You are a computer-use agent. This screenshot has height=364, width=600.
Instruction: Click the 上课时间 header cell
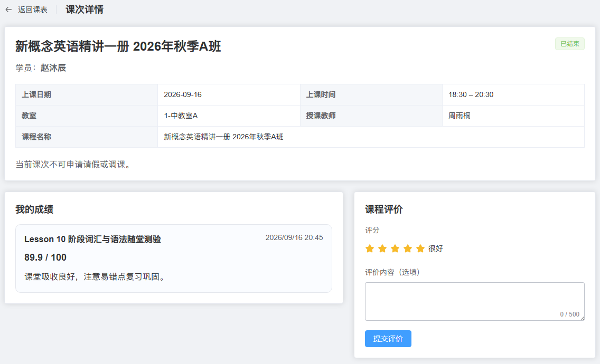371,94
